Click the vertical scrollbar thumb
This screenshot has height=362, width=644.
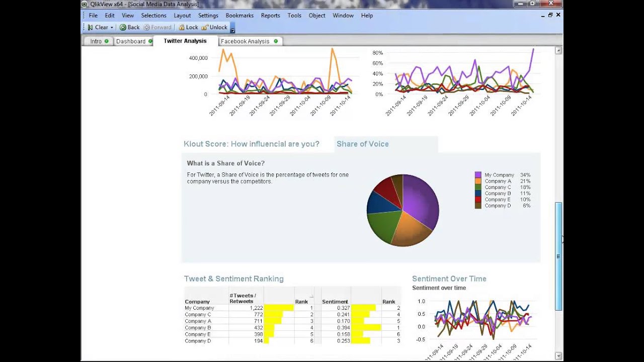pos(558,256)
